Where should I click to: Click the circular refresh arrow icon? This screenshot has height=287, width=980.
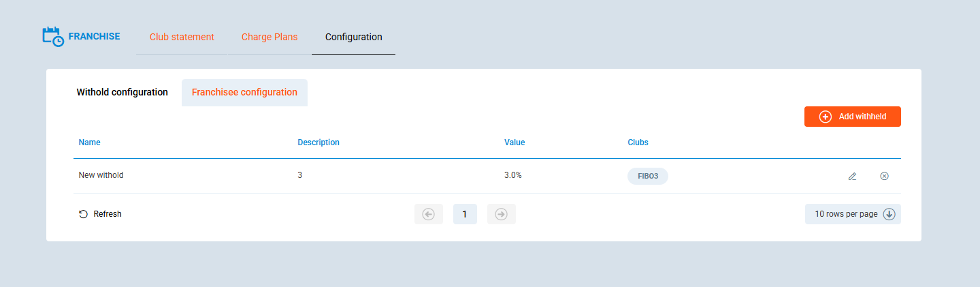[x=83, y=214]
